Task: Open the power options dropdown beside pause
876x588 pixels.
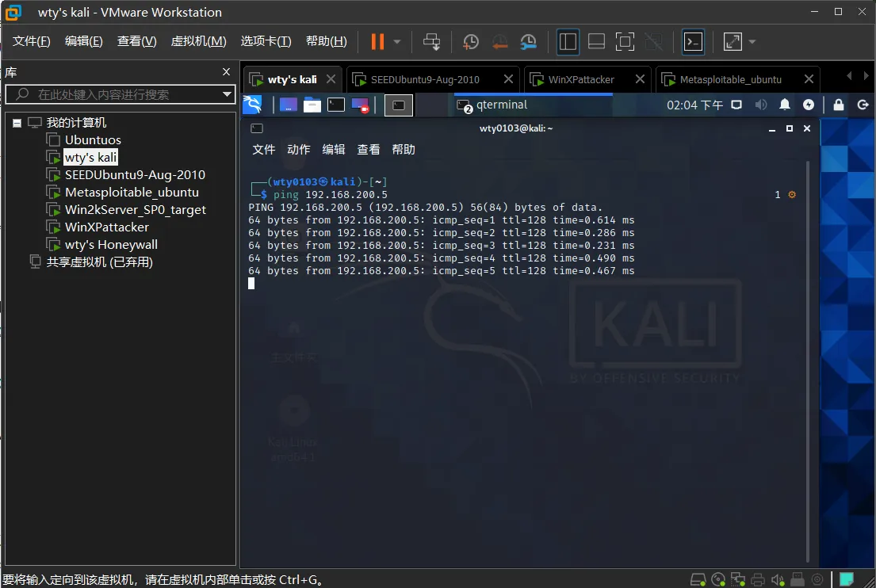Action: coord(397,41)
